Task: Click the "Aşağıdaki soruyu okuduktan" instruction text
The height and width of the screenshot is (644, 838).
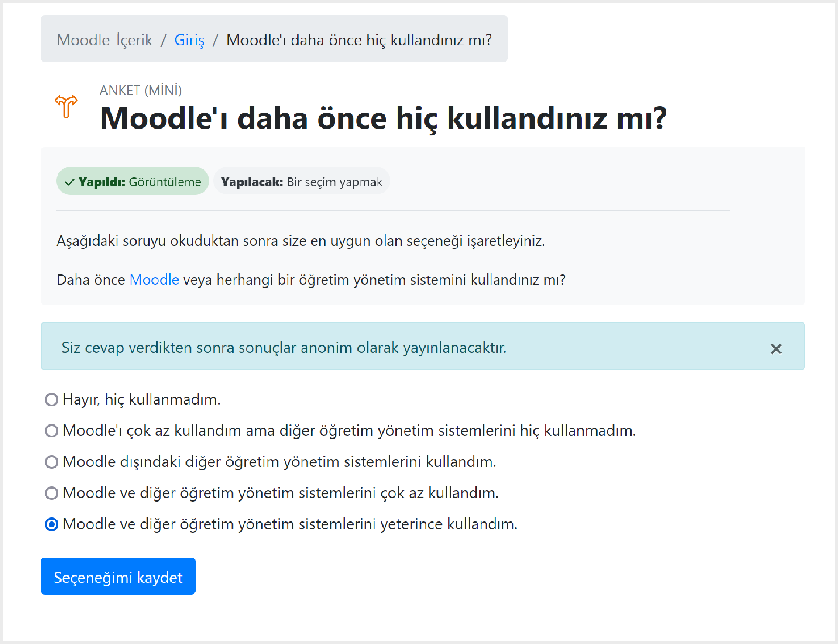Action: point(301,241)
